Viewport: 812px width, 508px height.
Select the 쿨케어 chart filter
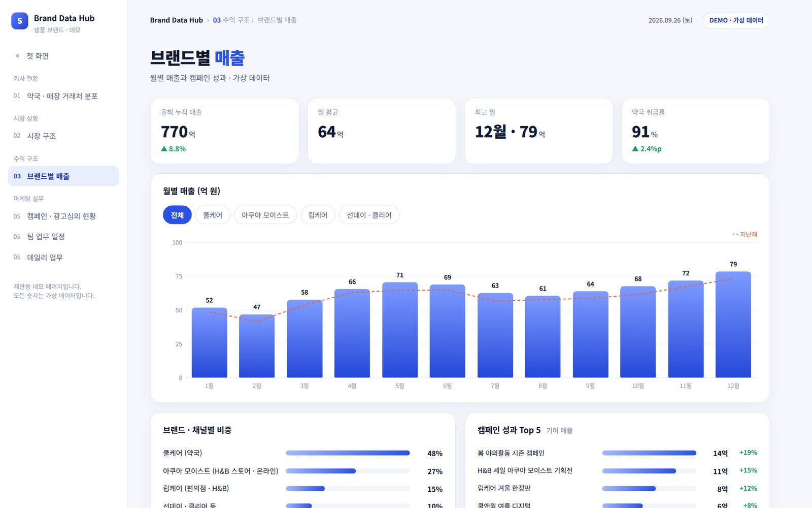click(x=213, y=215)
